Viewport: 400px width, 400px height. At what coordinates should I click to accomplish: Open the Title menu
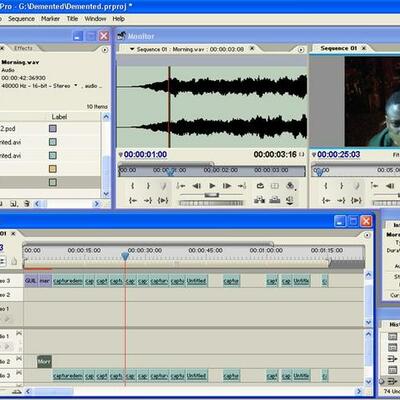click(x=72, y=19)
